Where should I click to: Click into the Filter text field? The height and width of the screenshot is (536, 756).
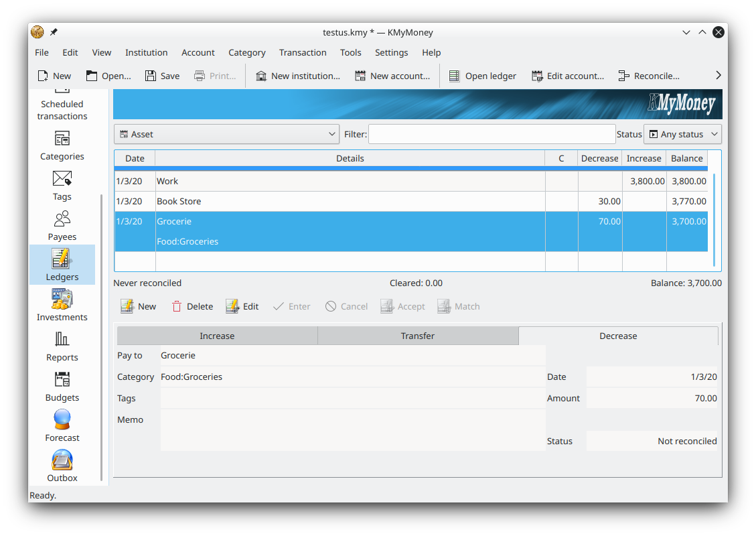(x=491, y=134)
